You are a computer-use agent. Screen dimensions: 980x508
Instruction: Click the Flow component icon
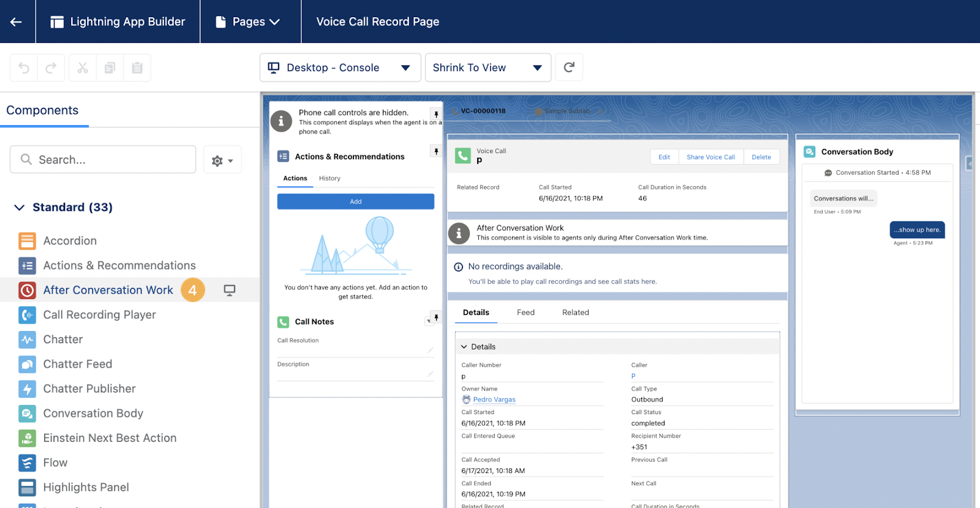pyautogui.click(x=27, y=463)
